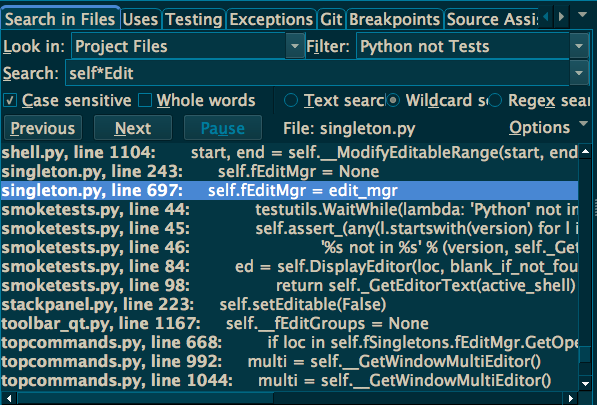The image size is (597, 405).
Task: Select the singleton.py line 243 result
Action: (289, 172)
